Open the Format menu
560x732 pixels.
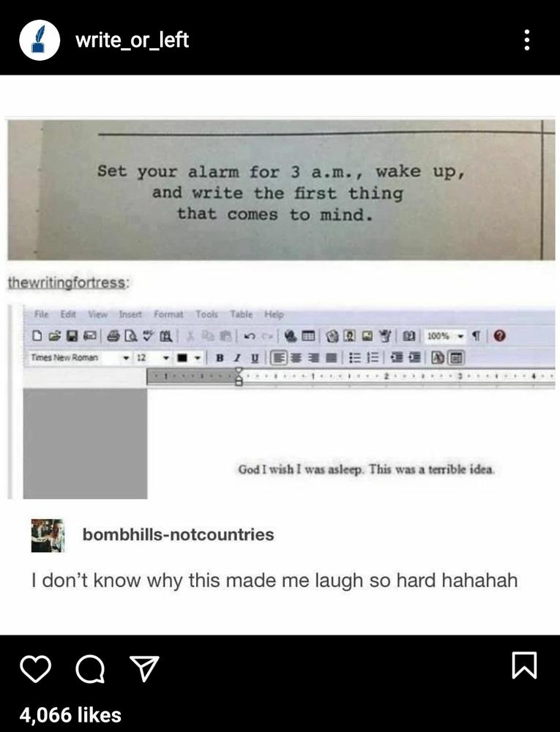click(168, 314)
